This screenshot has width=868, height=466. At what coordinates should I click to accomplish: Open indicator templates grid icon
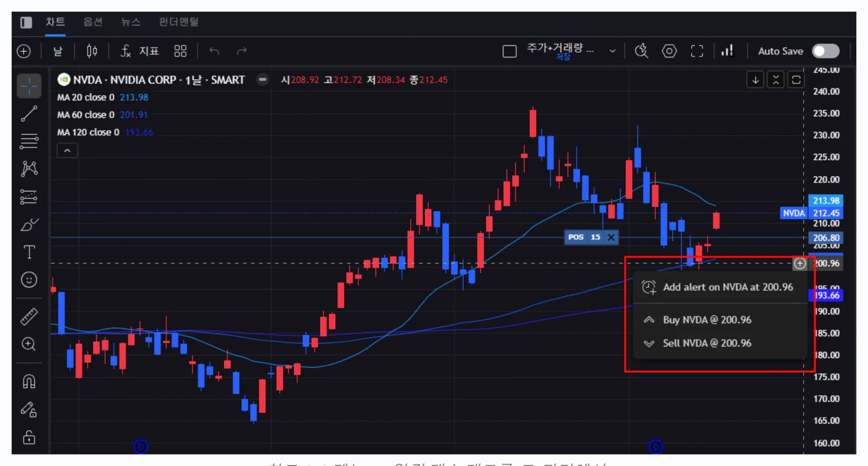180,51
